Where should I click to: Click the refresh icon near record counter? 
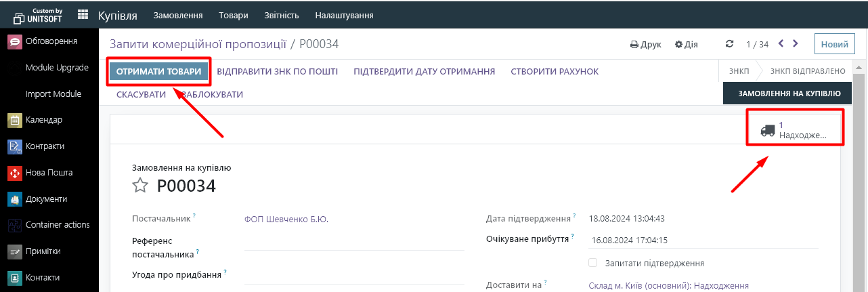point(729,44)
